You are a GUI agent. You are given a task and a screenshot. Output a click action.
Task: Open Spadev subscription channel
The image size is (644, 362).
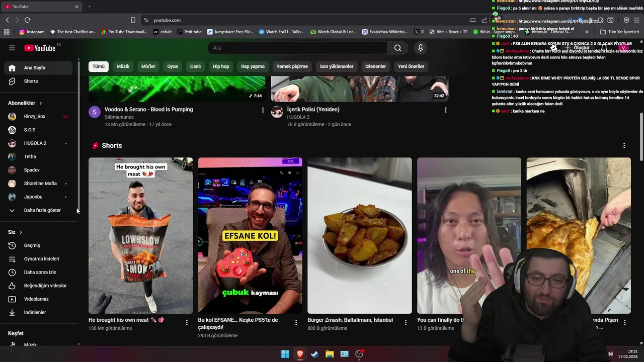click(x=38, y=170)
